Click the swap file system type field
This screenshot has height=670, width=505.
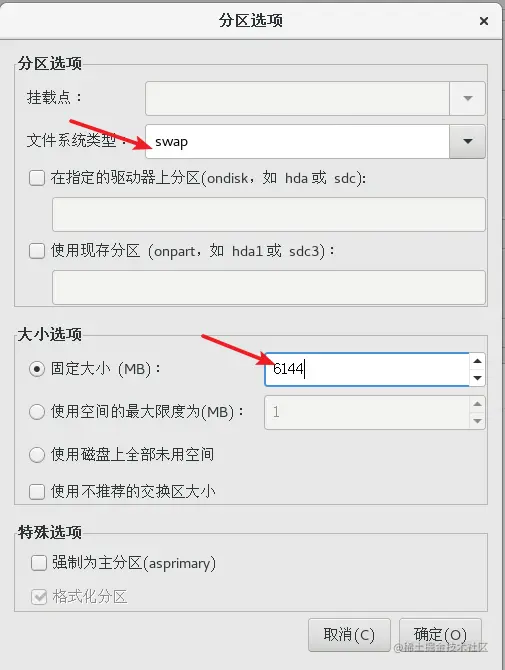(297, 141)
